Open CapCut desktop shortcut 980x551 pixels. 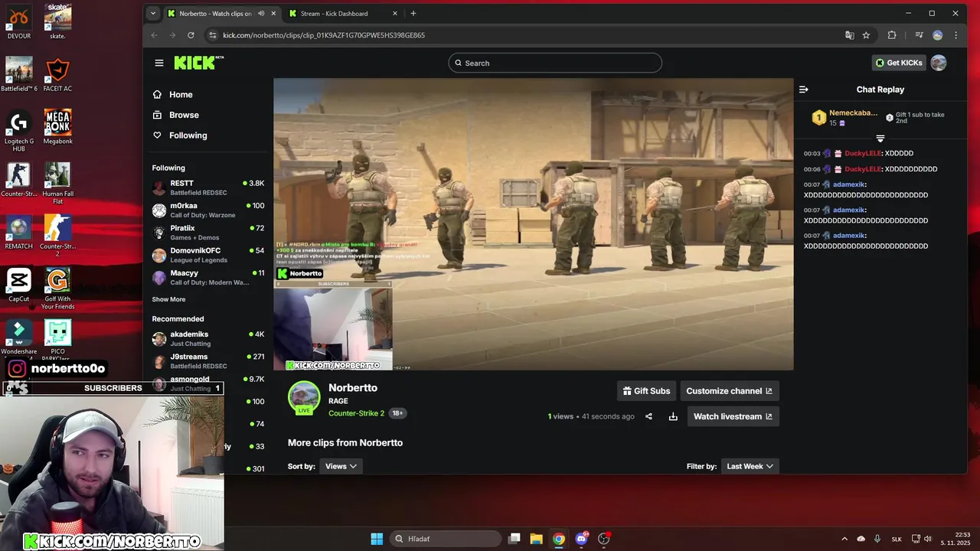19,285
